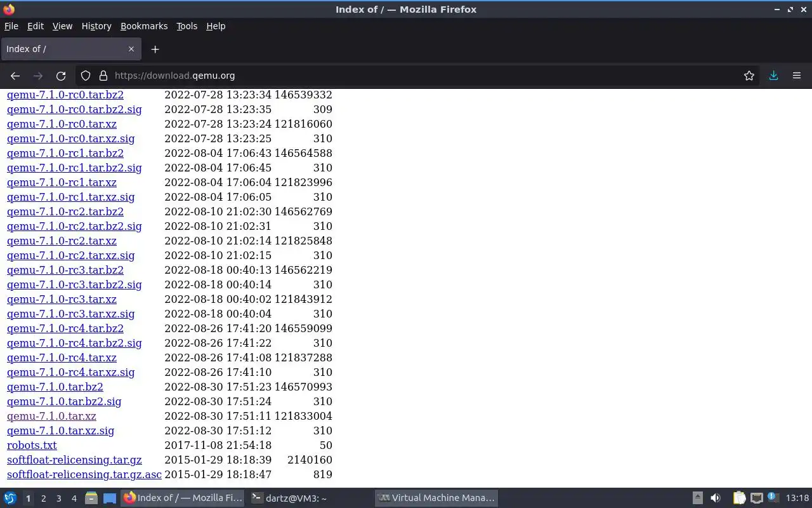The height and width of the screenshot is (508, 812).
Task: Open the View menu
Action: pos(62,26)
